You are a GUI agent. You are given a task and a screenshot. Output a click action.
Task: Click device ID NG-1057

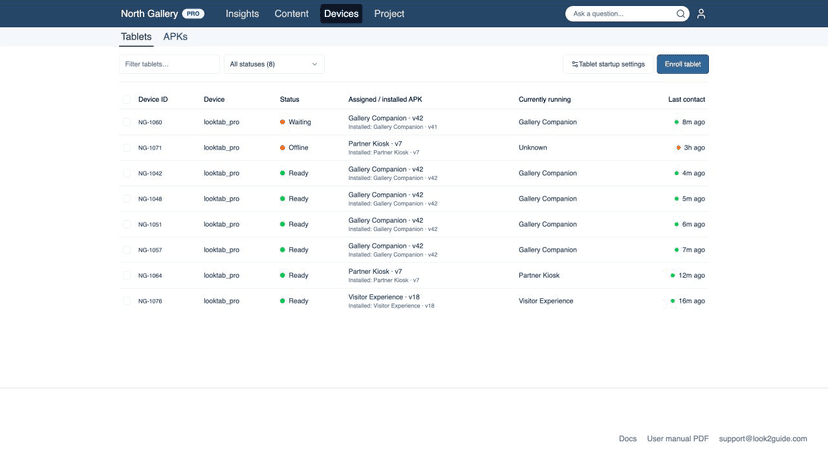click(150, 250)
